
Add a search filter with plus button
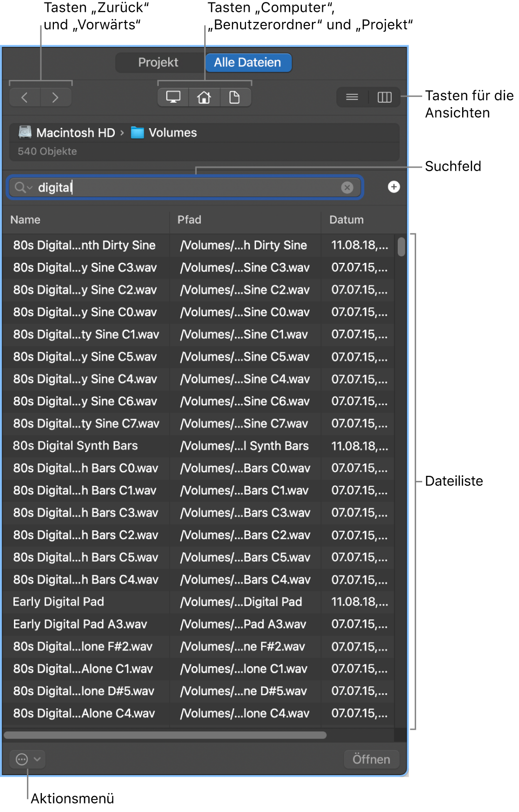coord(394,187)
